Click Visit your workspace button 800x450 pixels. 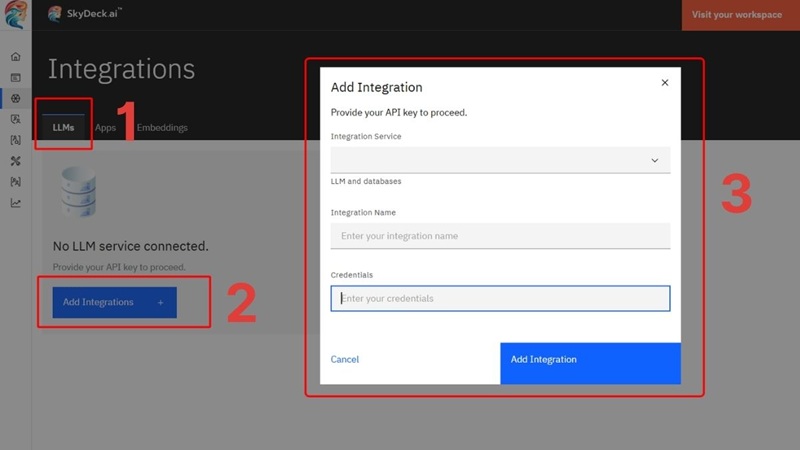coord(736,15)
